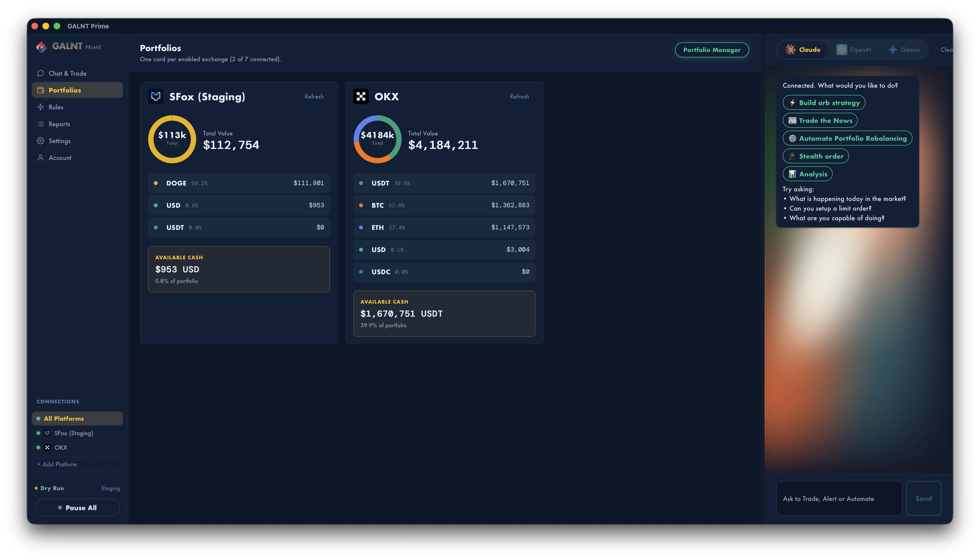Click the Settings gear icon
The width and height of the screenshot is (980, 560).
[x=41, y=141]
